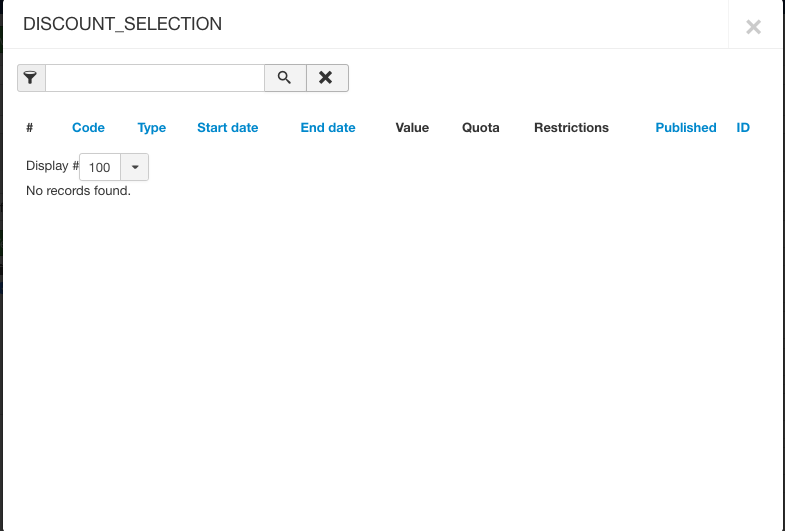This screenshot has height=531, width=785.
Task: Click the 'Display #' label
Action: click(52, 166)
